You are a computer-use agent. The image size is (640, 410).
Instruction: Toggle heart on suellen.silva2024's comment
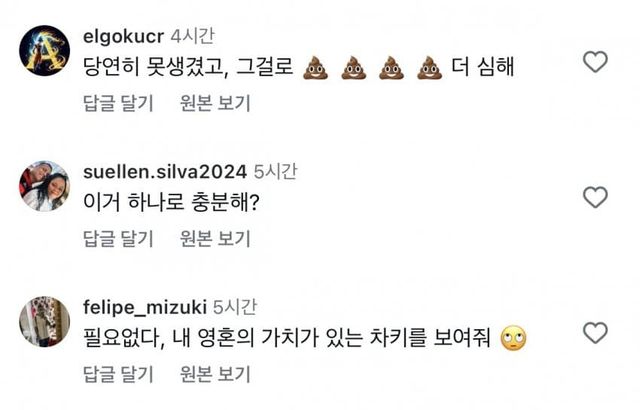click(595, 197)
